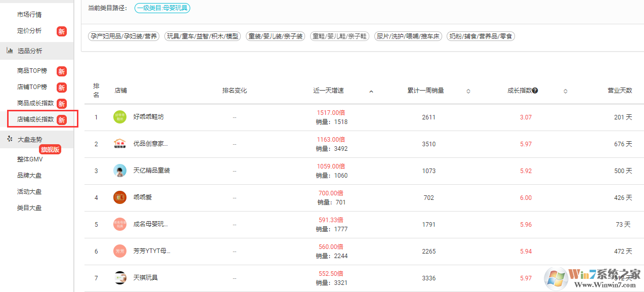Viewport: 644px width, 292px height.
Task: Open 商品TOP榜 in sidebar
Action: pyautogui.click(x=32, y=71)
